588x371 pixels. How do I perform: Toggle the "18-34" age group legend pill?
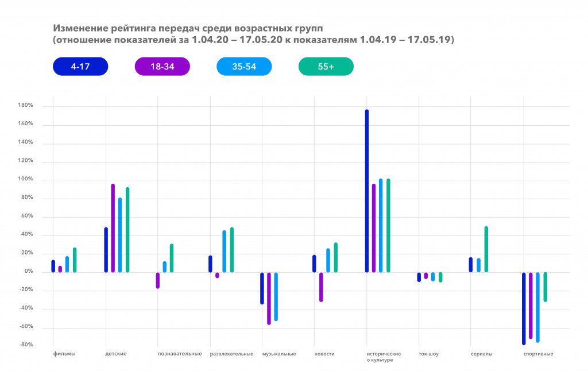(x=162, y=67)
